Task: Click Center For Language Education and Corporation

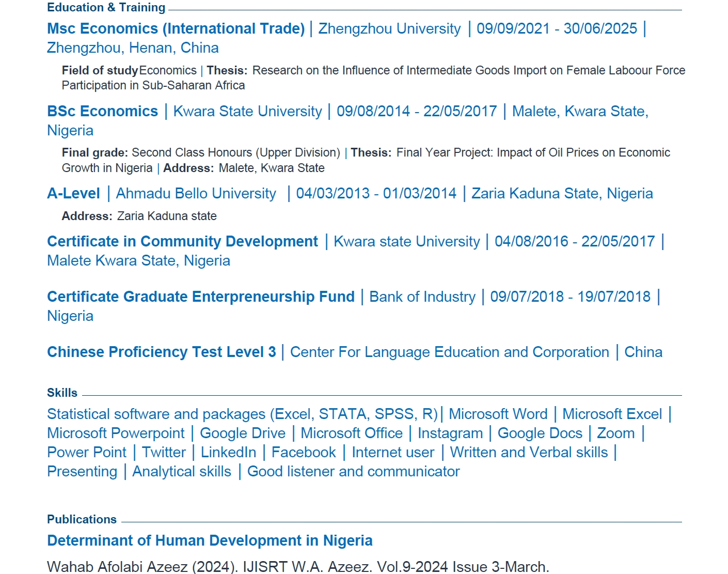Action: (x=449, y=352)
